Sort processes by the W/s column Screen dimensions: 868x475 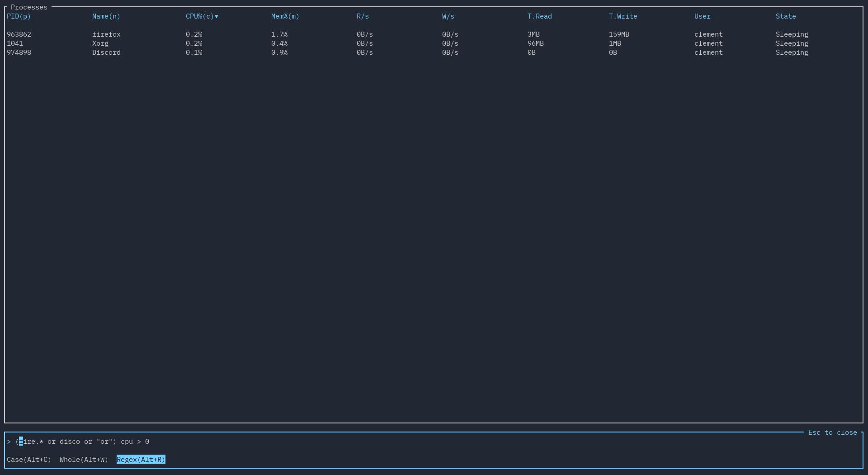[x=448, y=16]
